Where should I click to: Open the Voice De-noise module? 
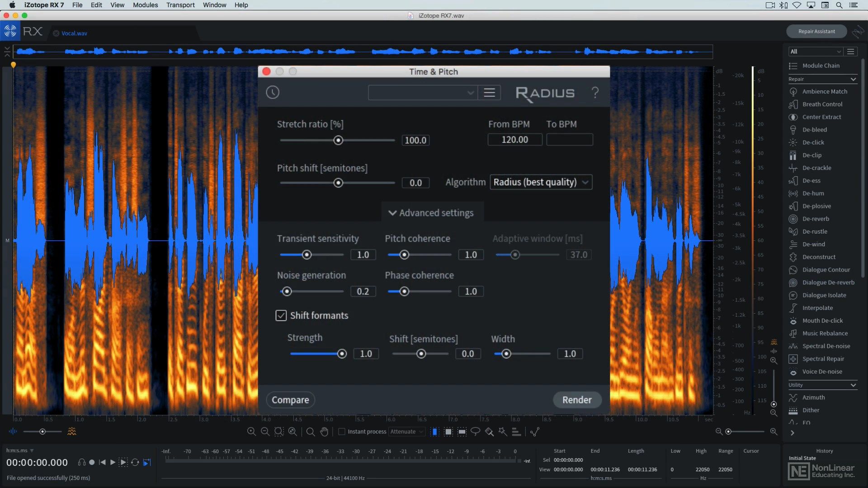click(822, 371)
